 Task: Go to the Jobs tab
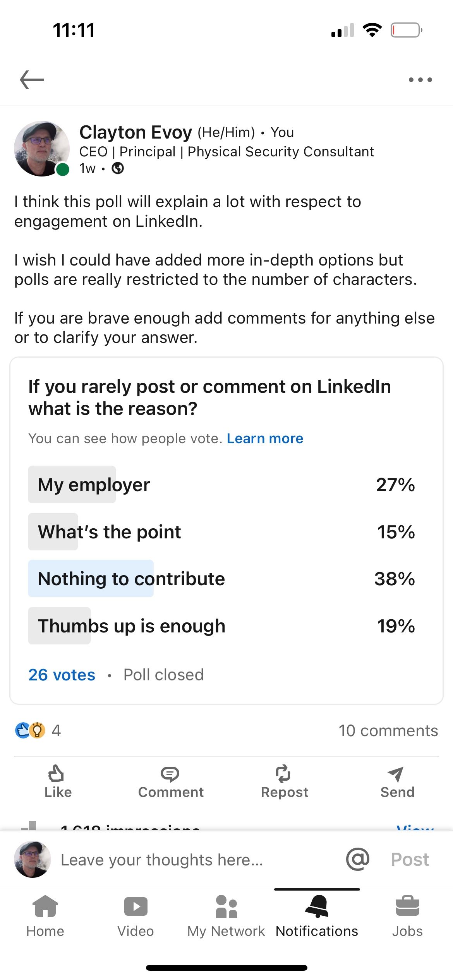[407, 917]
